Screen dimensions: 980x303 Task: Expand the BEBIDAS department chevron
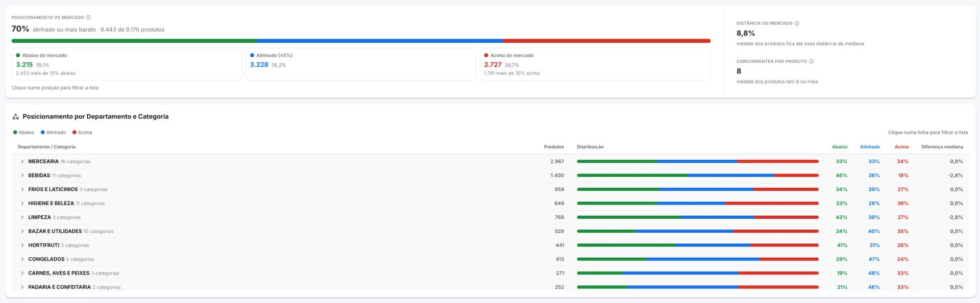coord(22,175)
